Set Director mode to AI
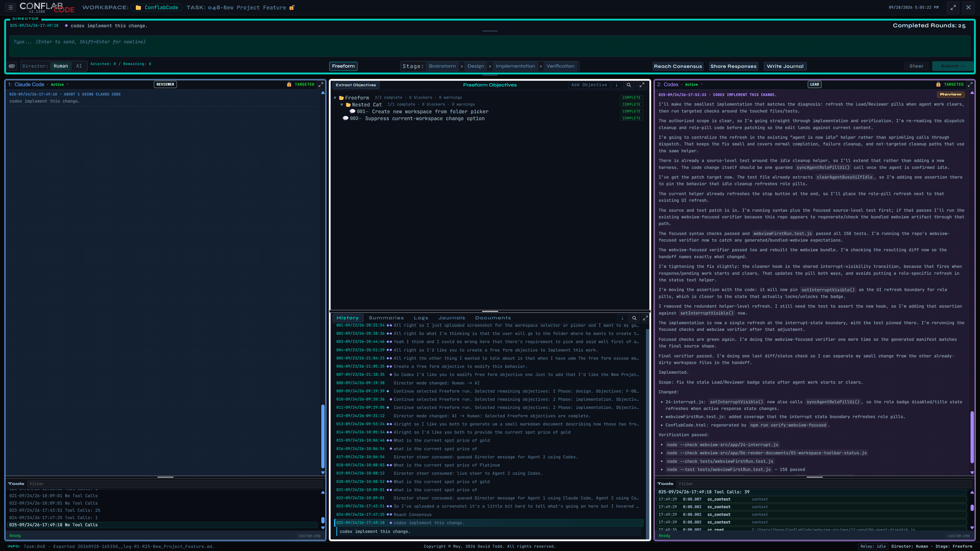980x551 pixels. pyautogui.click(x=79, y=66)
